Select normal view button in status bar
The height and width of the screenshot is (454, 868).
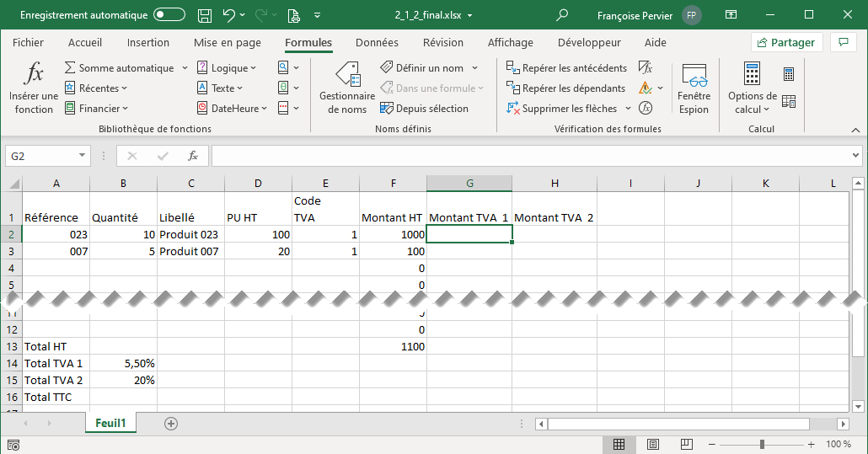(619, 444)
